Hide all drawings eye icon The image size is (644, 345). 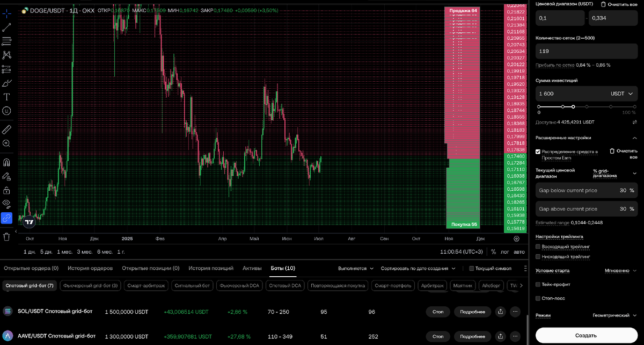point(6,204)
